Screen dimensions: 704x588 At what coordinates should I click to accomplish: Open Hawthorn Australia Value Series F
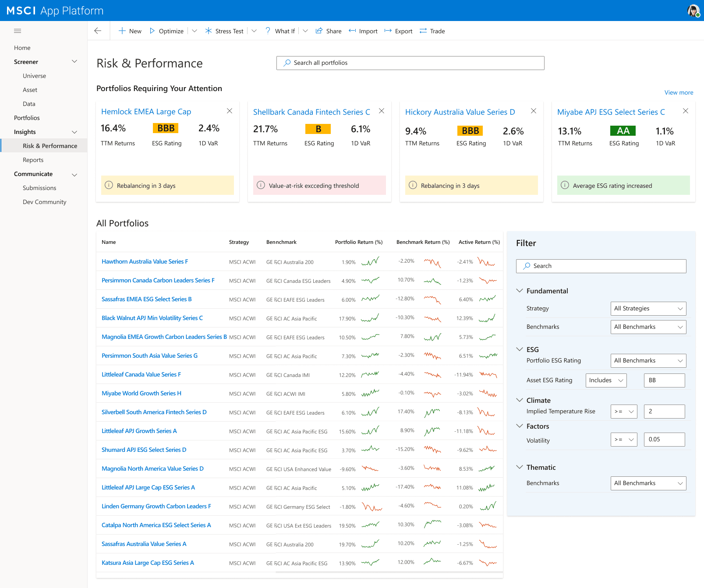[145, 261]
